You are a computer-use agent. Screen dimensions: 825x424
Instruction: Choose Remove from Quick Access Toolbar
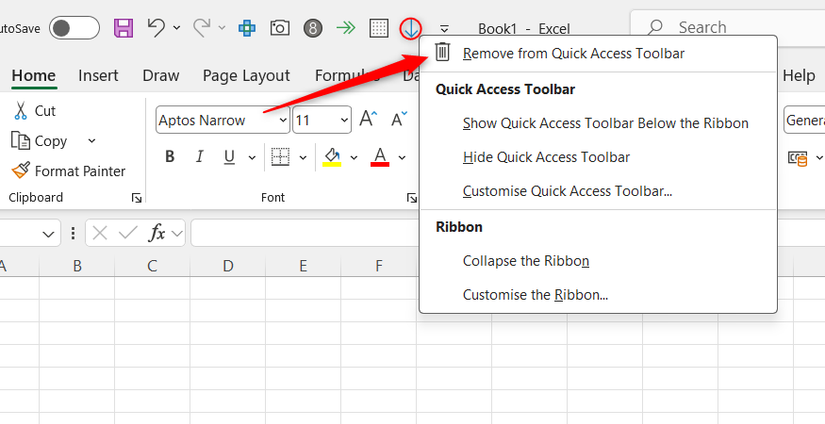(x=598, y=53)
